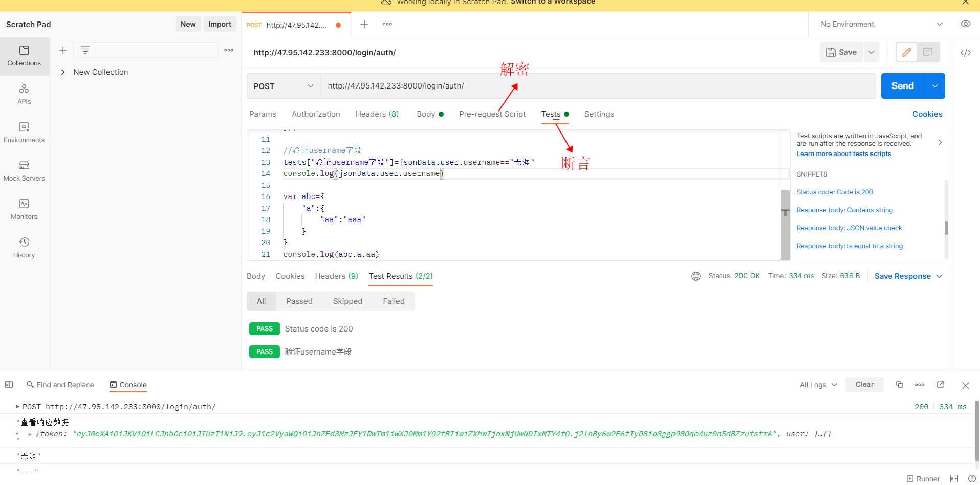The image size is (980, 485).
Task: Show the response Cookies tab
Action: 290,276
